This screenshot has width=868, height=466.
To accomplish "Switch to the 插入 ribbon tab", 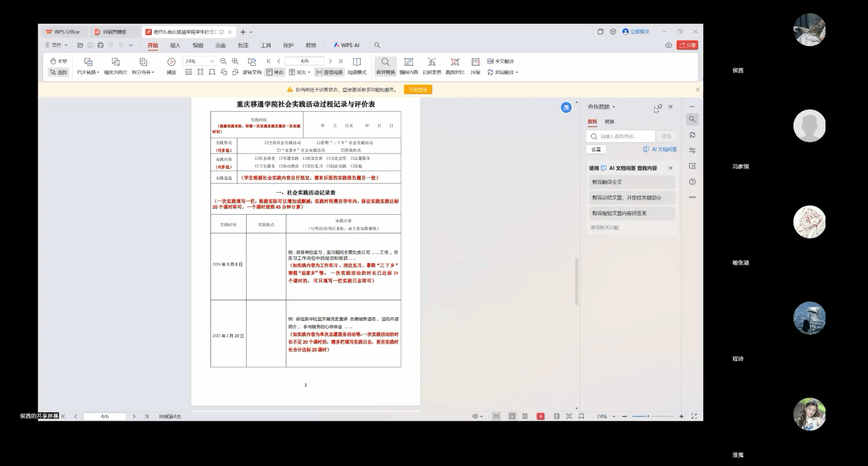I will [175, 45].
